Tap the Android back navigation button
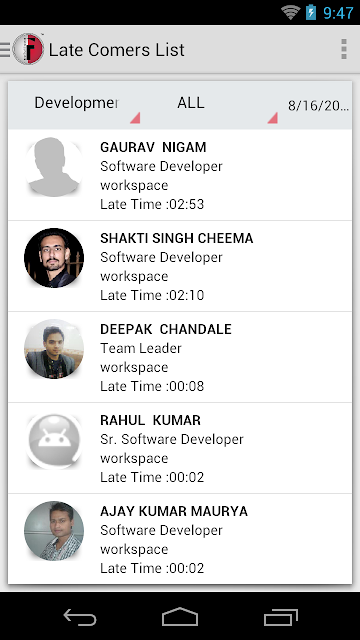The height and width of the screenshot is (640, 360). (80, 616)
